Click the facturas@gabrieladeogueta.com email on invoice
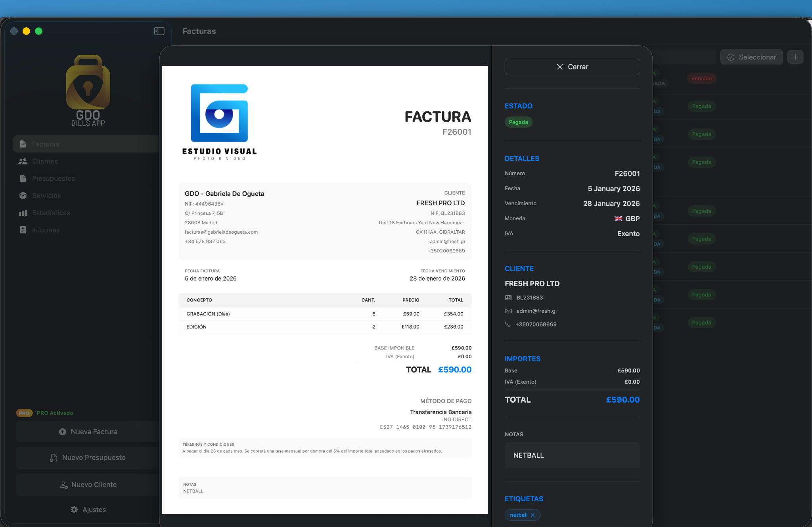The width and height of the screenshot is (812, 527). point(221,232)
